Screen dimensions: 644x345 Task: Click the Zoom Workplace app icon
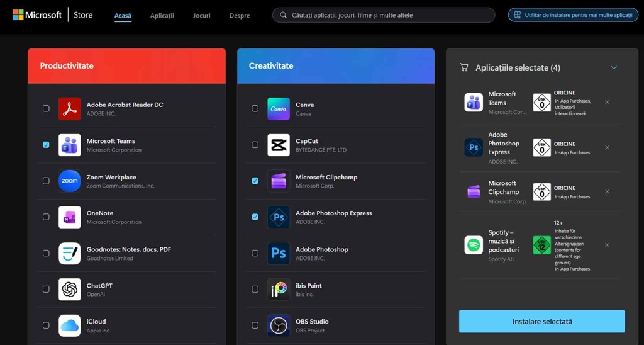pyautogui.click(x=70, y=181)
